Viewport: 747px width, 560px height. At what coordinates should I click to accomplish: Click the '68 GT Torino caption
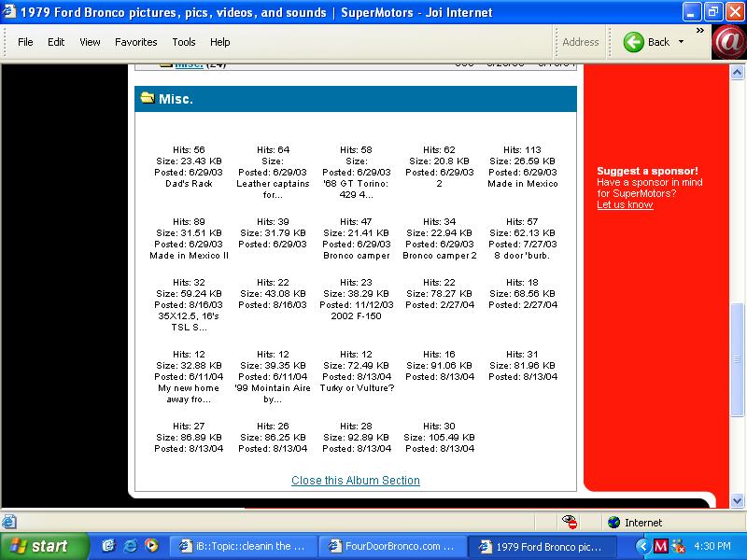(356, 189)
